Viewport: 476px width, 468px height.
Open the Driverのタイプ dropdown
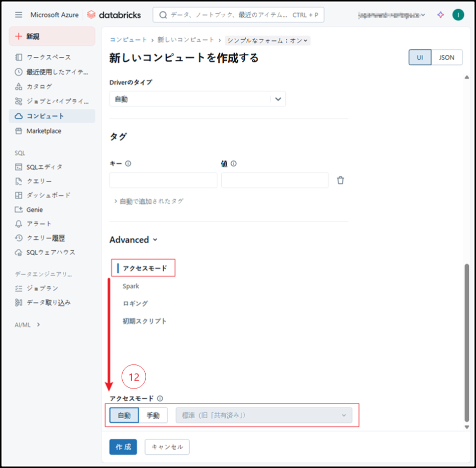[197, 99]
